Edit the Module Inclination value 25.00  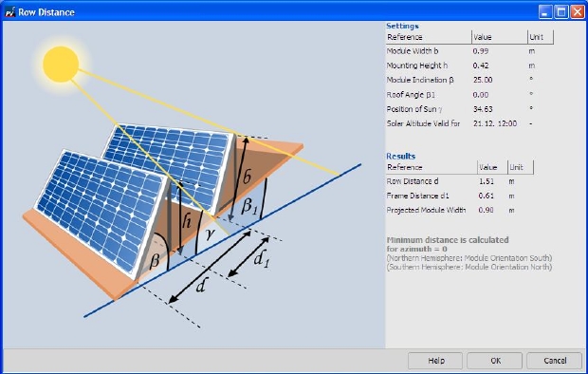point(483,80)
